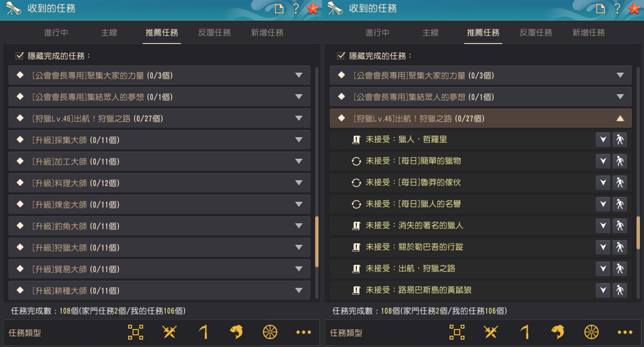Select the ship wheel task type, right panel
This screenshot has height=347, width=644.
(591, 332)
